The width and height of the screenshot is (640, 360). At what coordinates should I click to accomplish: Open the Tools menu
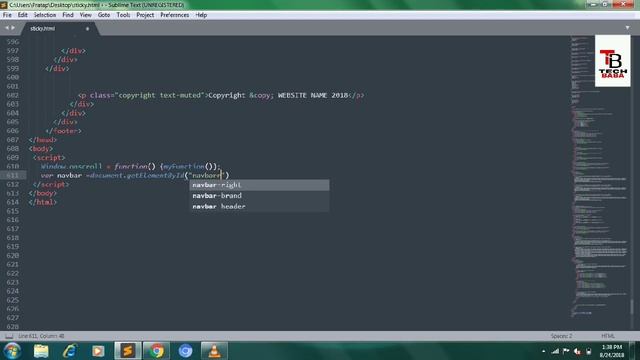123,15
